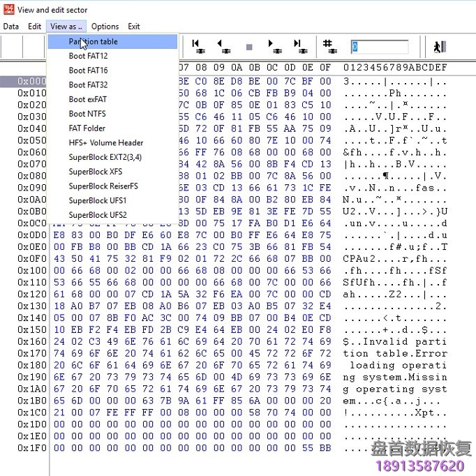Click the go-to sector number (#) icon

coord(328,47)
